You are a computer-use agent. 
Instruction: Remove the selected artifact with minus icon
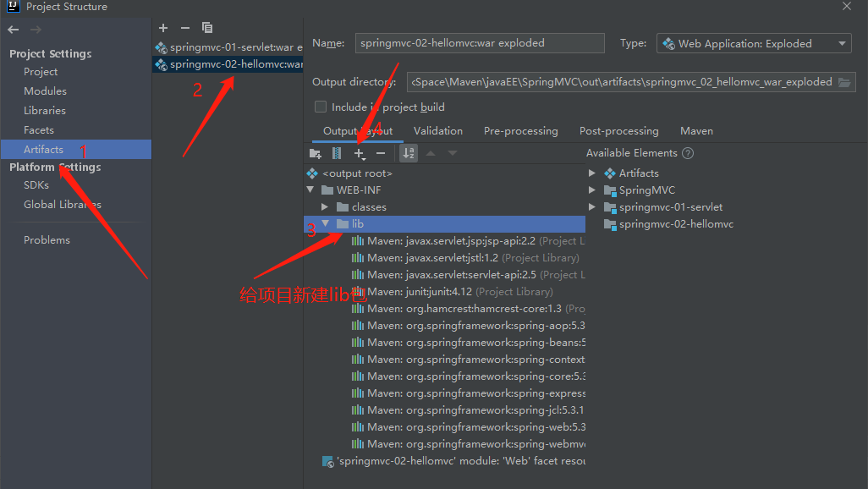185,28
